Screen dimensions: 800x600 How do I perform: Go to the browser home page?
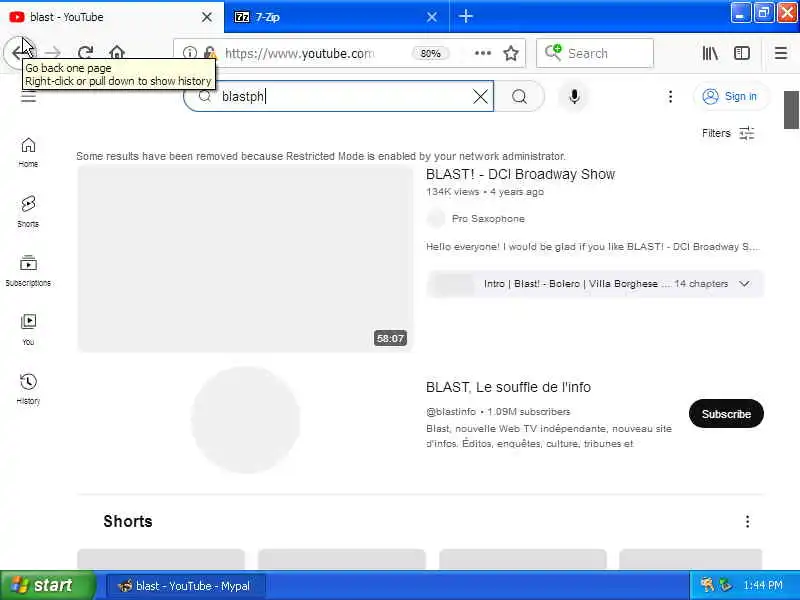point(117,53)
